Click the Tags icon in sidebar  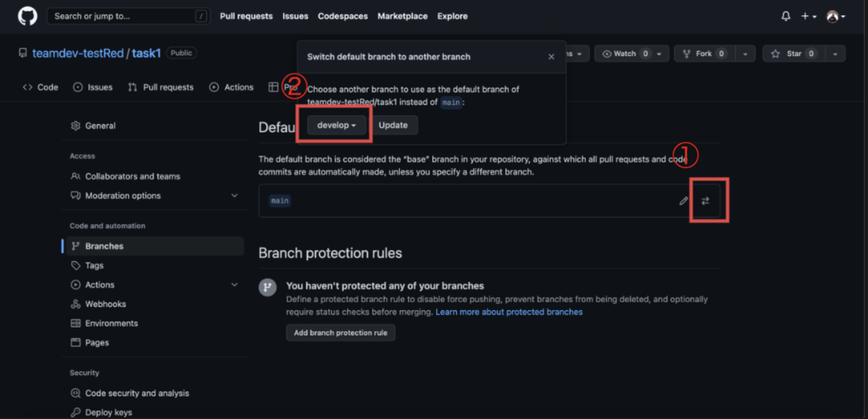point(75,265)
